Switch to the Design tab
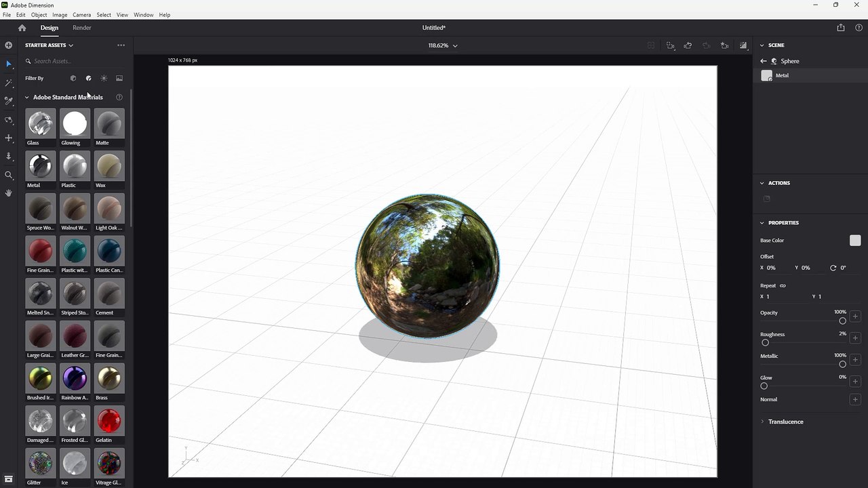Image resolution: width=868 pixels, height=488 pixels. 50,28
